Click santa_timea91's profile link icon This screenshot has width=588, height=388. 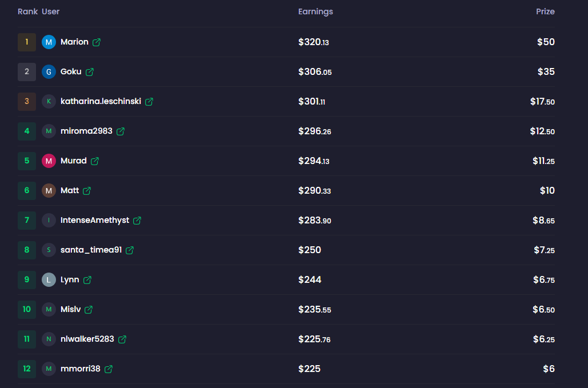(129, 250)
